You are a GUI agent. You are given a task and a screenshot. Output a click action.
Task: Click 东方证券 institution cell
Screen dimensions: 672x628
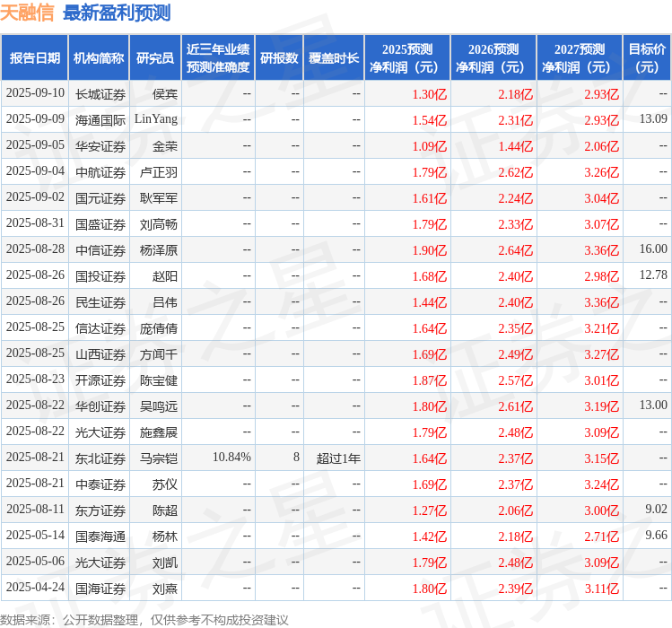tap(100, 510)
